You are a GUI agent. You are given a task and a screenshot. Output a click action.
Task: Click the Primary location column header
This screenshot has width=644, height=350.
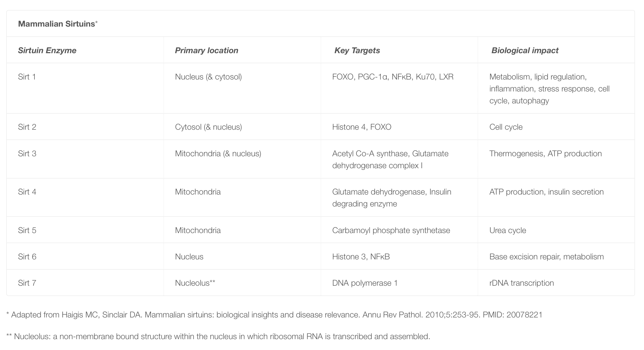pyautogui.click(x=206, y=50)
